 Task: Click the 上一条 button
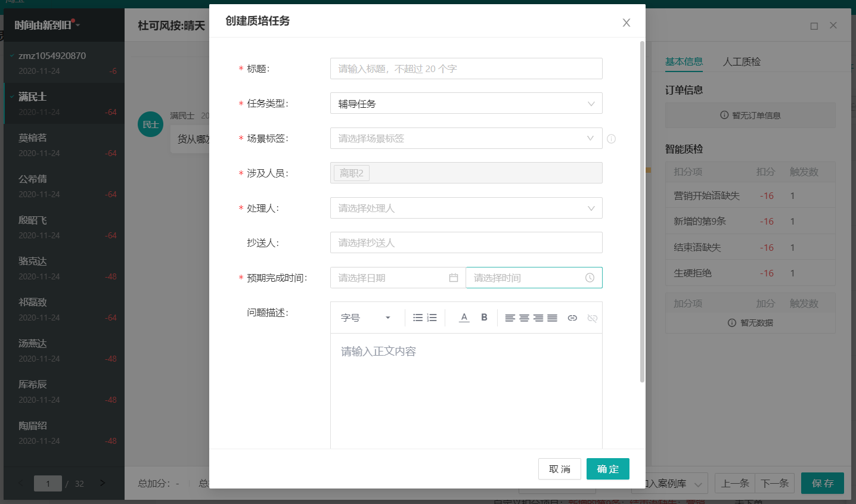pos(735,483)
